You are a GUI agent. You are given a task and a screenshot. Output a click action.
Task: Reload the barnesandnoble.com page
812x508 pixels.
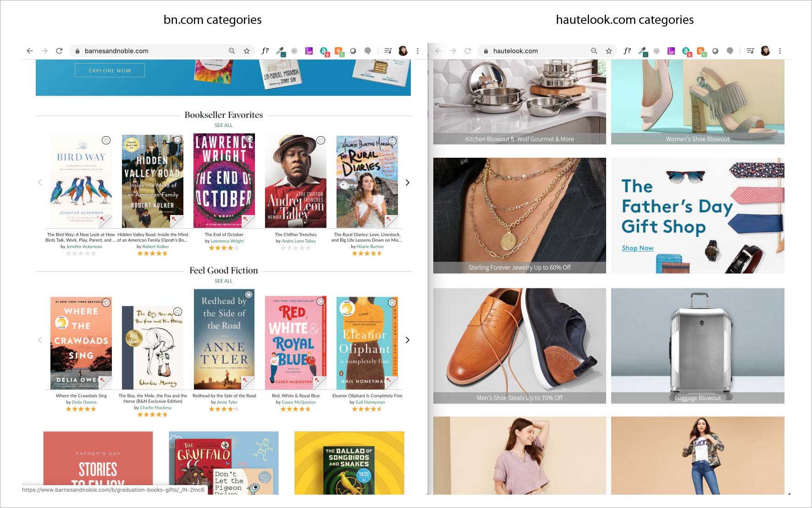click(59, 51)
